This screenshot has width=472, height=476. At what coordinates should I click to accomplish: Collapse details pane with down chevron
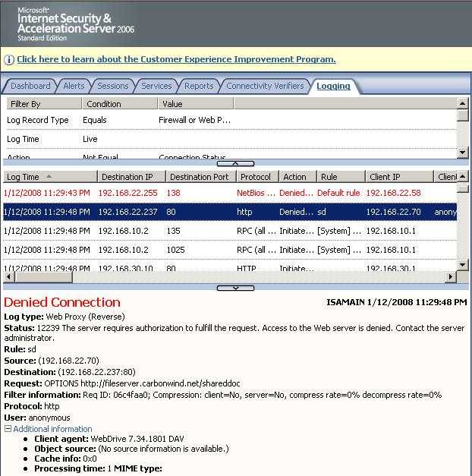tap(235, 288)
